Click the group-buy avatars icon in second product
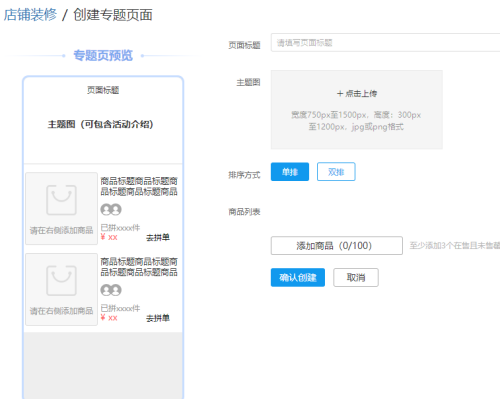 111,290
